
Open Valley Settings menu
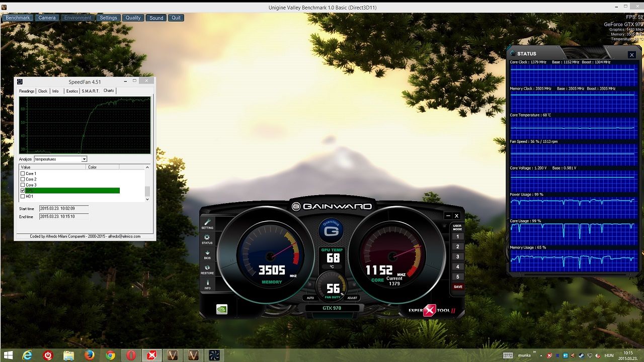coord(108,18)
